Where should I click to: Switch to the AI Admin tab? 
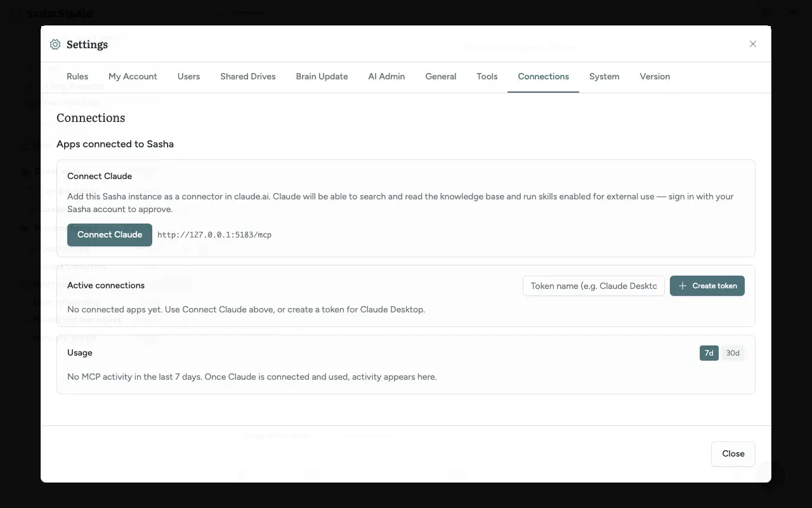pos(386,76)
